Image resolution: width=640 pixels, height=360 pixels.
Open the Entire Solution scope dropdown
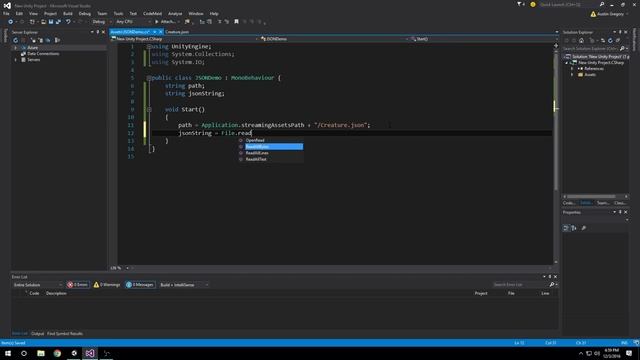pos(38,284)
